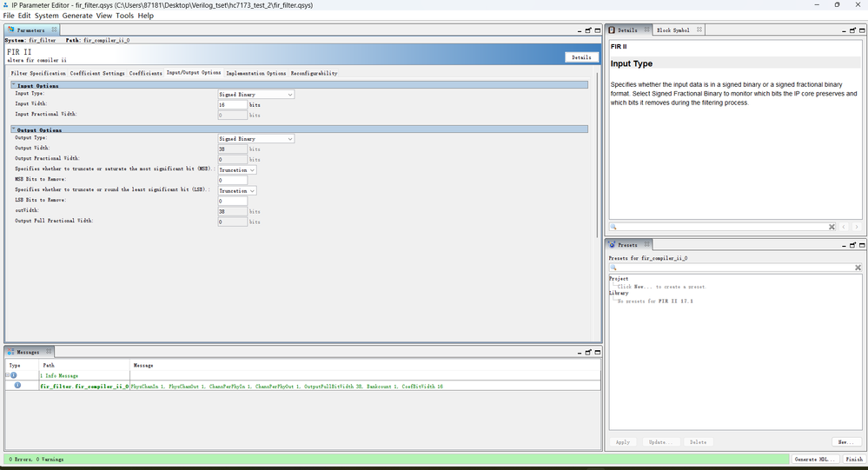
Task: Click the Message column header
Action: [x=143, y=366]
